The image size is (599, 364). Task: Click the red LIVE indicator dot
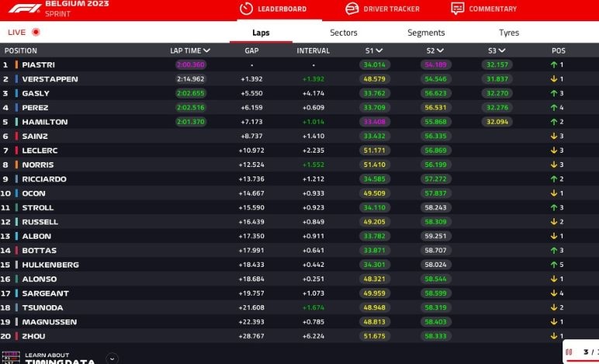point(36,32)
